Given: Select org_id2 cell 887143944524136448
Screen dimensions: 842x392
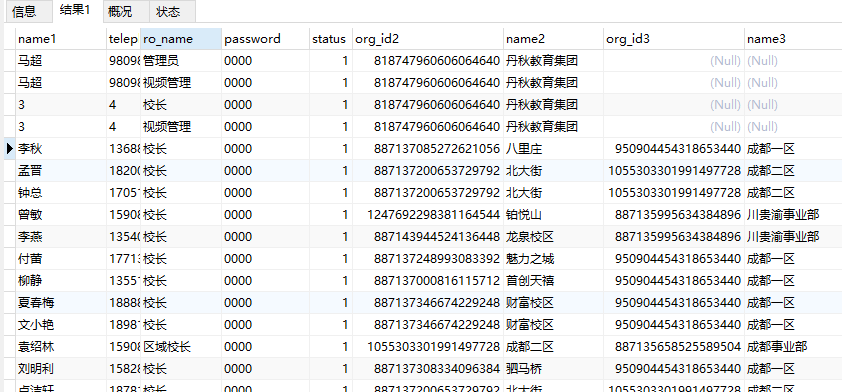Looking at the screenshot, I should (428, 237).
